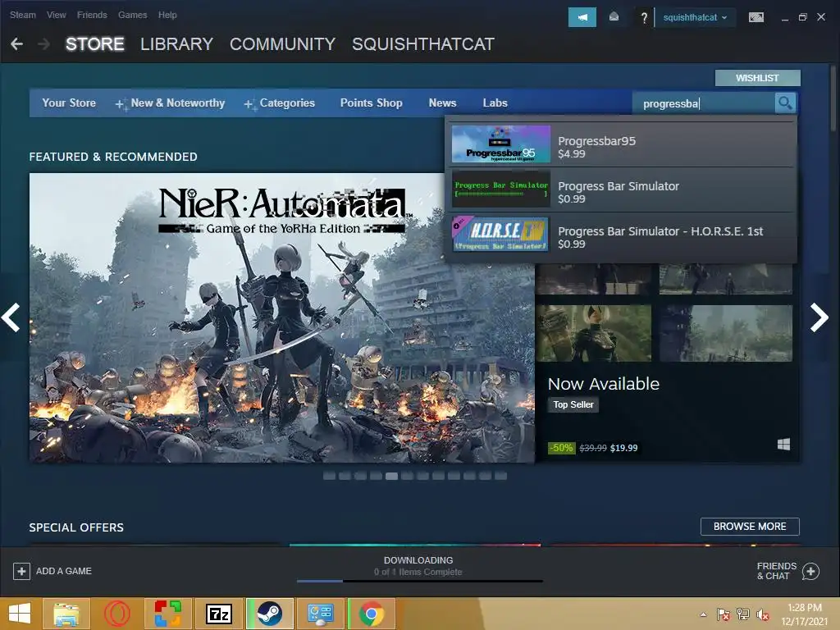Go back with the back arrow

pyautogui.click(x=17, y=44)
